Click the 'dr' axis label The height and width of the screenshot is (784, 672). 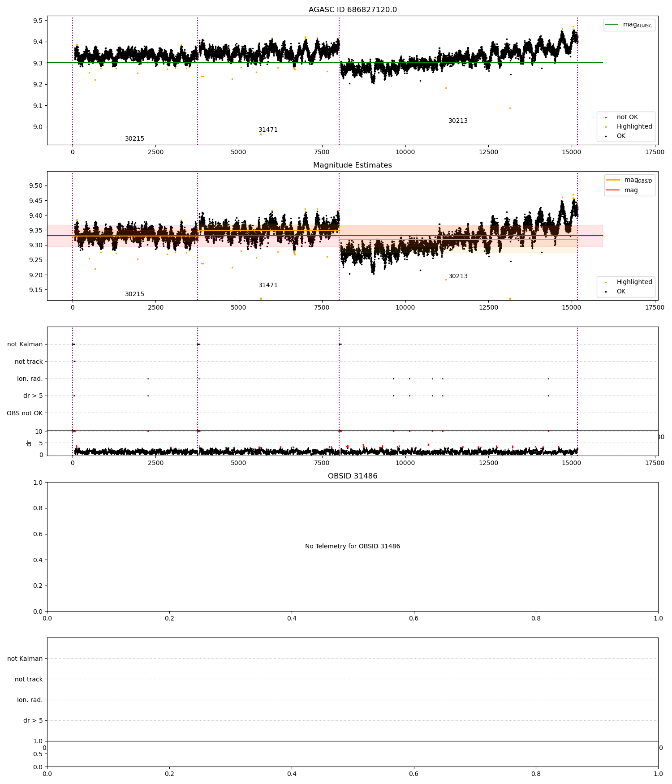pos(29,443)
